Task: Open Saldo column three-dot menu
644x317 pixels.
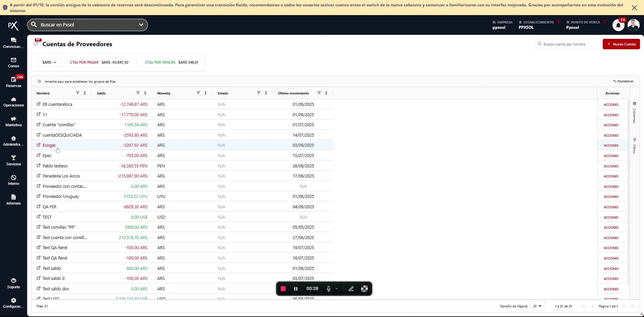Action: 145,93
